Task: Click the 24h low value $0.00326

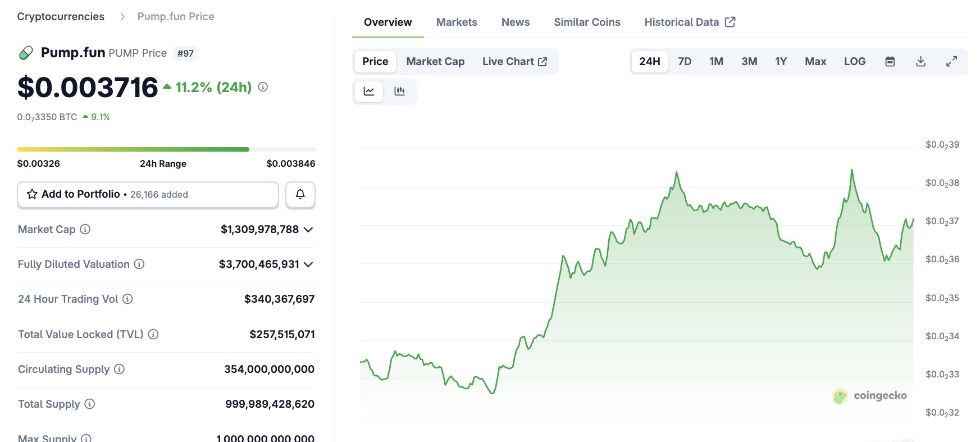Action: (x=39, y=163)
